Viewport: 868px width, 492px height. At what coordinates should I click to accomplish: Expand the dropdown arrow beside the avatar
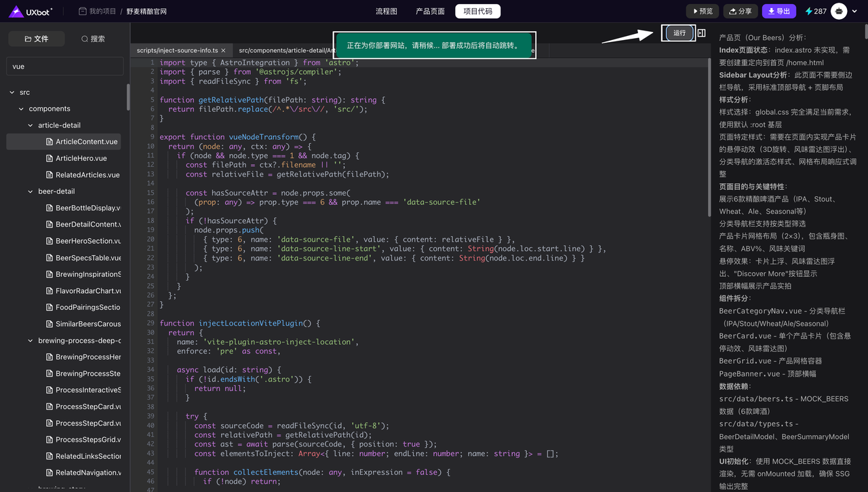856,12
